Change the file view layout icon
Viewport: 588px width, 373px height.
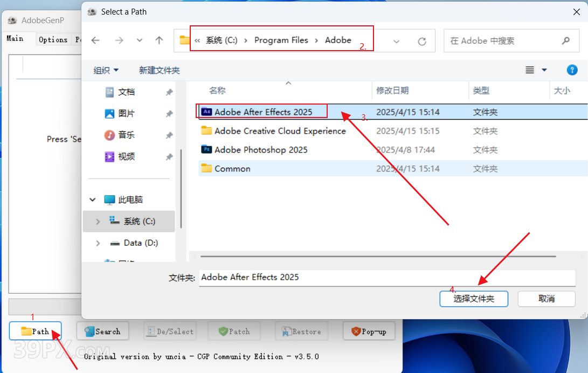(529, 70)
